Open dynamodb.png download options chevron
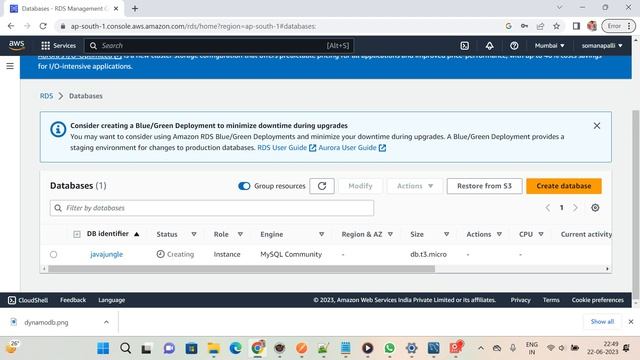This screenshot has width=640, height=360. pyautogui.click(x=106, y=322)
